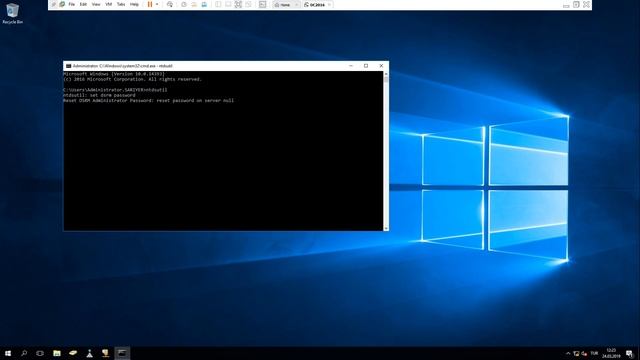Click the VMware toolbar pin icon at left
Image resolution: width=640 pixels, height=360 pixels.
[x=53, y=4]
